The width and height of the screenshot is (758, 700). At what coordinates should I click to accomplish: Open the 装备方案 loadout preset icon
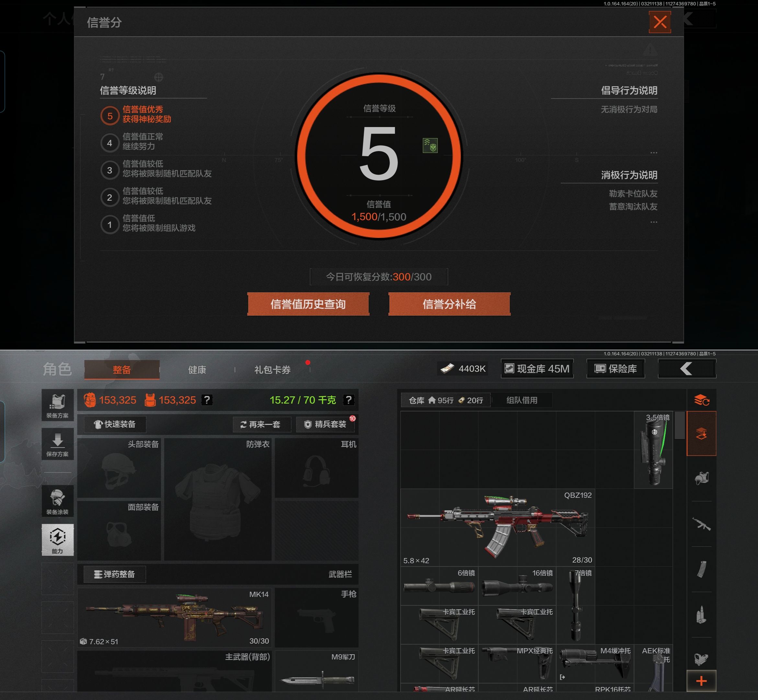click(x=58, y=405)
